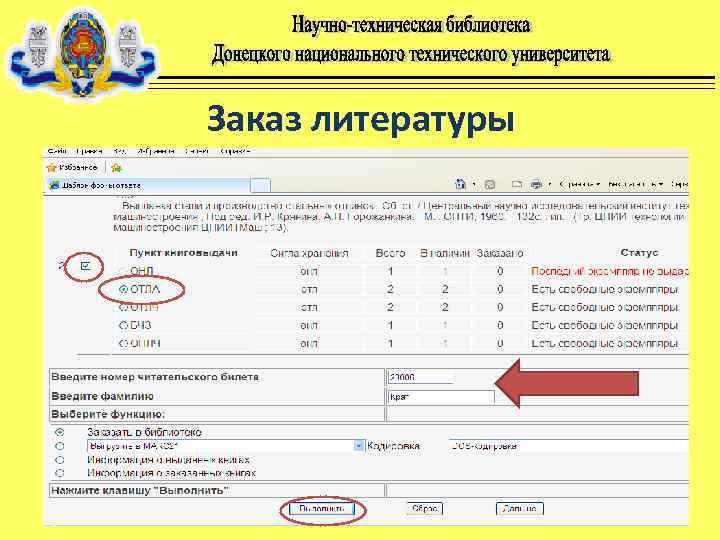Choose 'Информация о заказанных книгах' radio option
The width and height of the screenshot is (720, 540).
60,473
